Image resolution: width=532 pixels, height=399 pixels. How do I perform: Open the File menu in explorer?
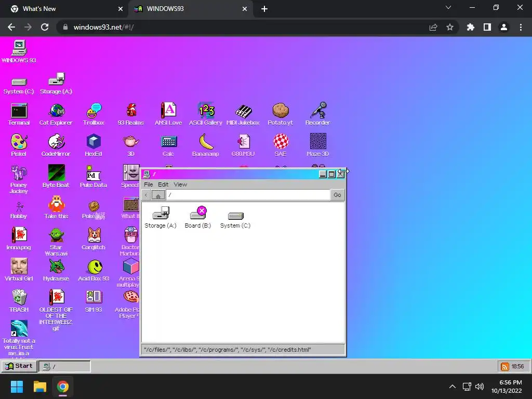click(x=148, y=184)
